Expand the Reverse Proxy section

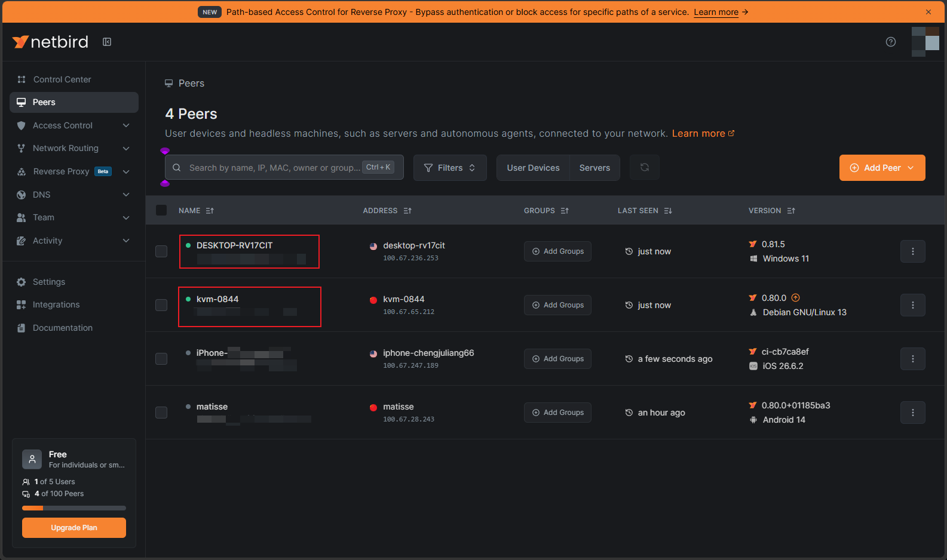(x=74, y=171)
